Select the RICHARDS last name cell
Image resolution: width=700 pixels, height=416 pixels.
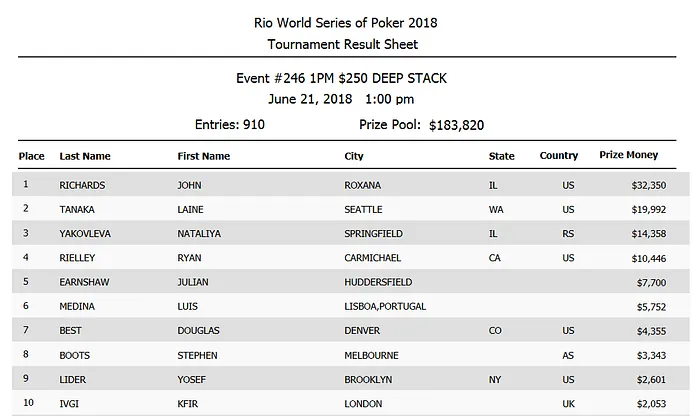pos(83,185)
